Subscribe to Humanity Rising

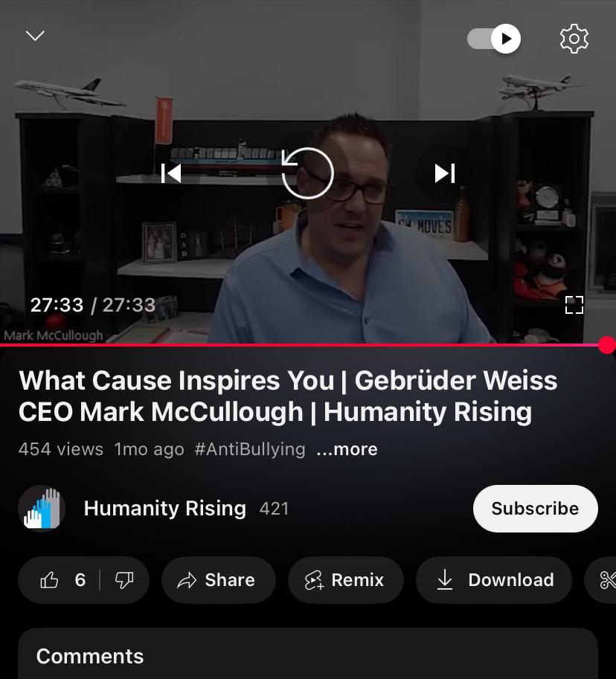[536, 509]
